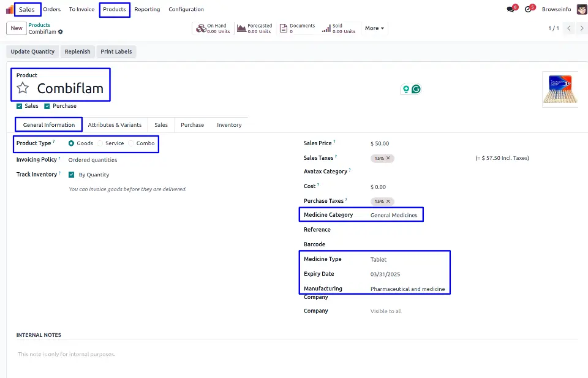Click the Combiflam product image thumbnail

point(560,89)
